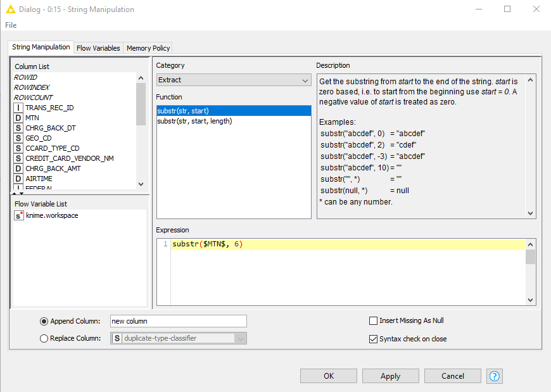Enable Insert Missing As Null checkbox
Viewport: 551px width, 392px height.
[373, 320]
